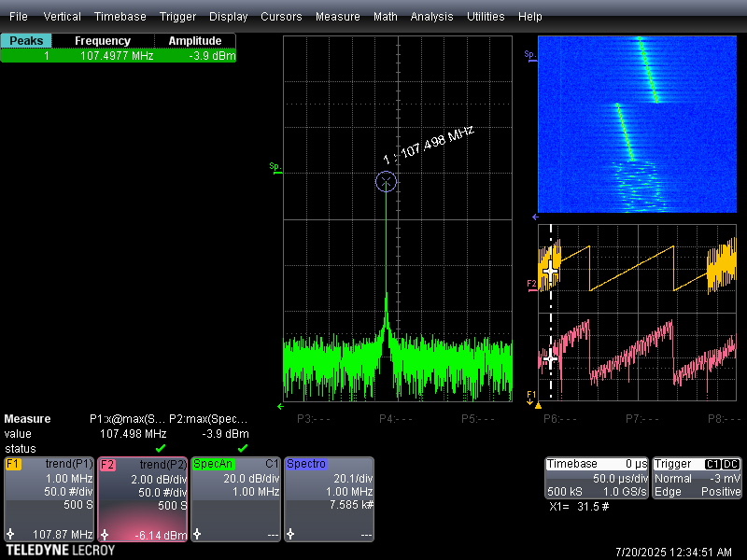Open the spectrogram display
Viewport: 747px width, 560px height.
[x=637, y=124]
